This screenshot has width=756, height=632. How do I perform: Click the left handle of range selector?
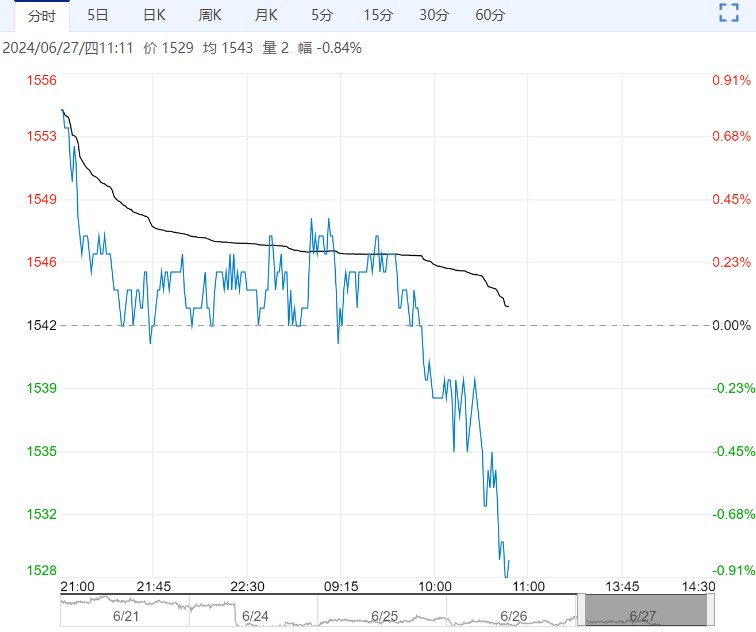click(x=581, y=609)
